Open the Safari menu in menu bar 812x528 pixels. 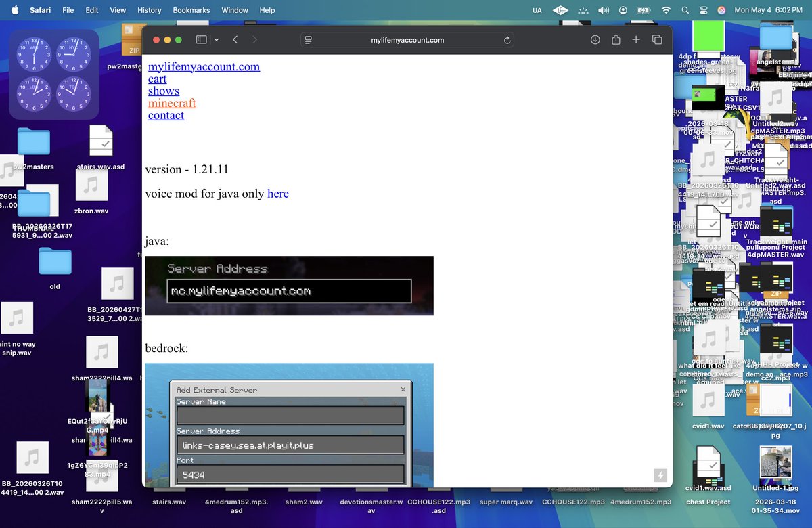point(41,10)
